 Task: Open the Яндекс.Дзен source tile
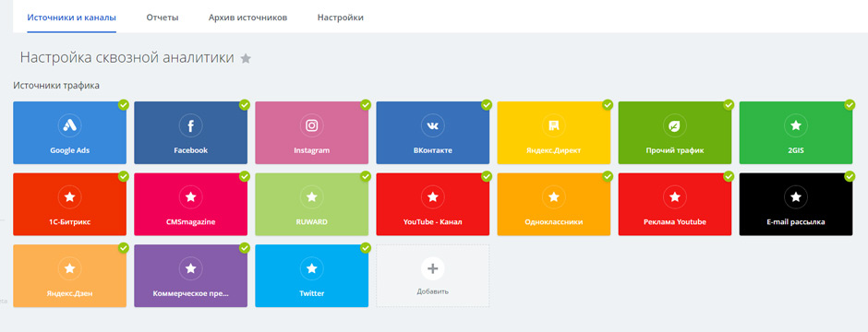pos(70,277)
